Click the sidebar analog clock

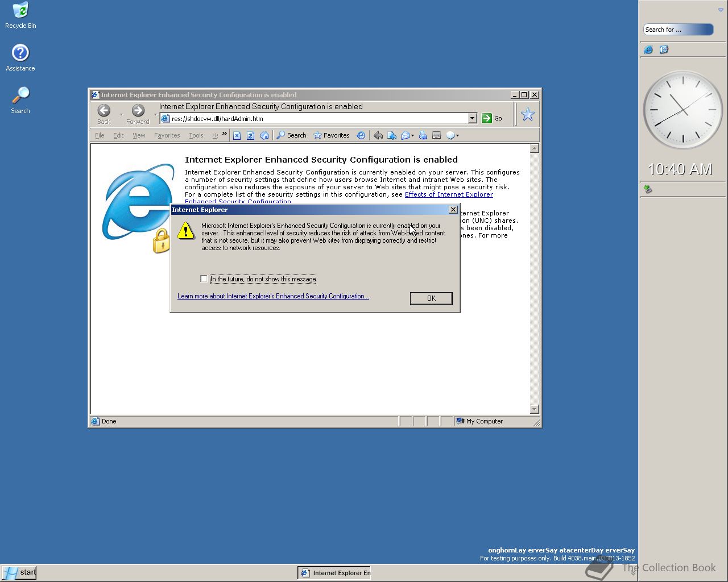click(x=682, y=110)
